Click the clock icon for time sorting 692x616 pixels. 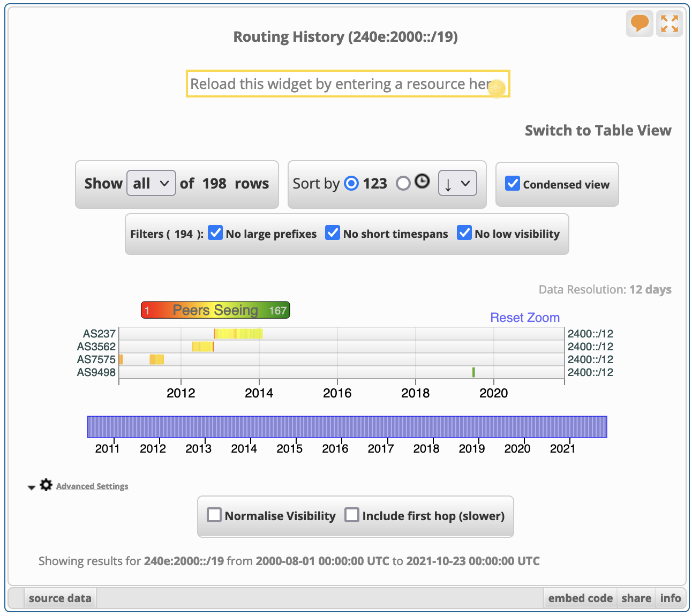(422, 182)
